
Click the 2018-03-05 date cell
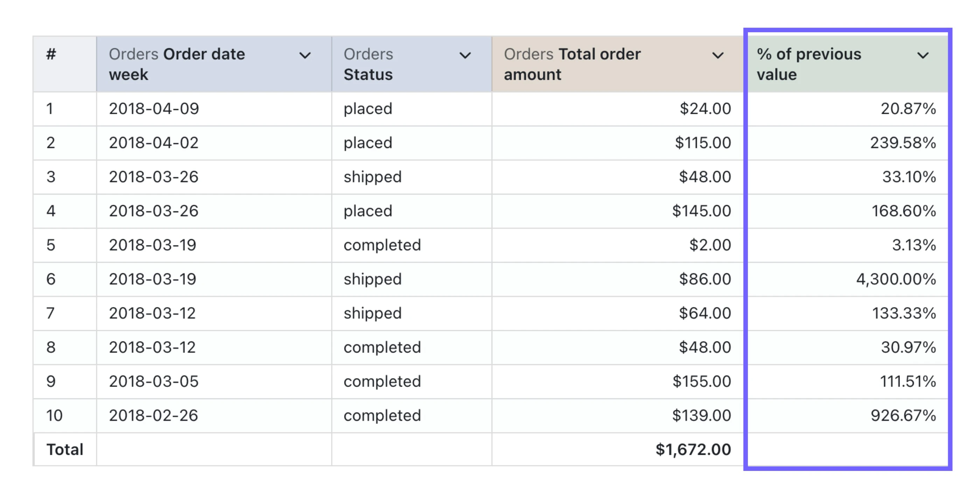point(154,381)
